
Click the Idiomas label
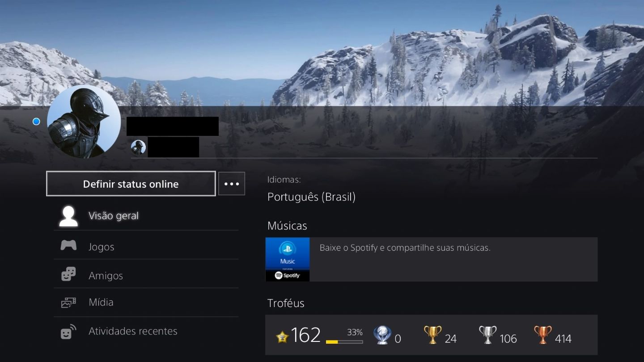tap(284, 180)
